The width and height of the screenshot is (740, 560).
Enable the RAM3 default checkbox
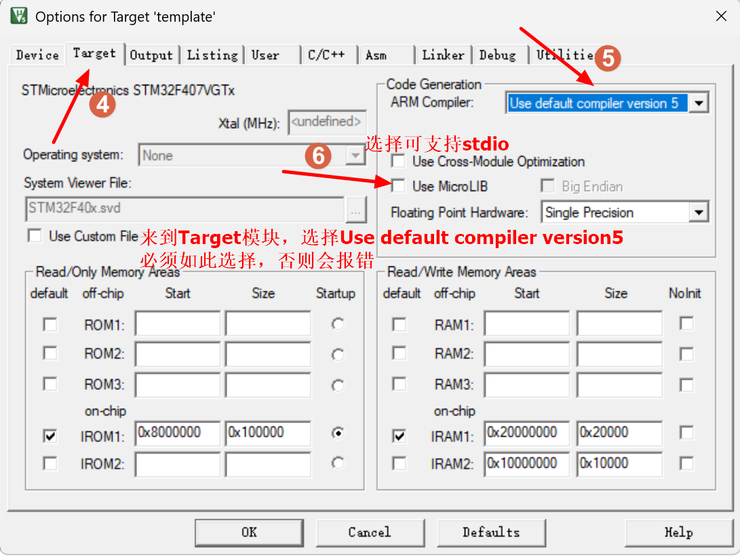[400, 384]
